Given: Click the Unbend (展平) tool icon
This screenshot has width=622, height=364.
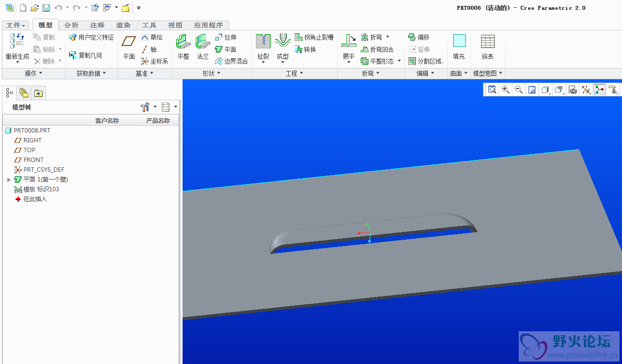Looking at the screenshot, I should click(348, 42).
